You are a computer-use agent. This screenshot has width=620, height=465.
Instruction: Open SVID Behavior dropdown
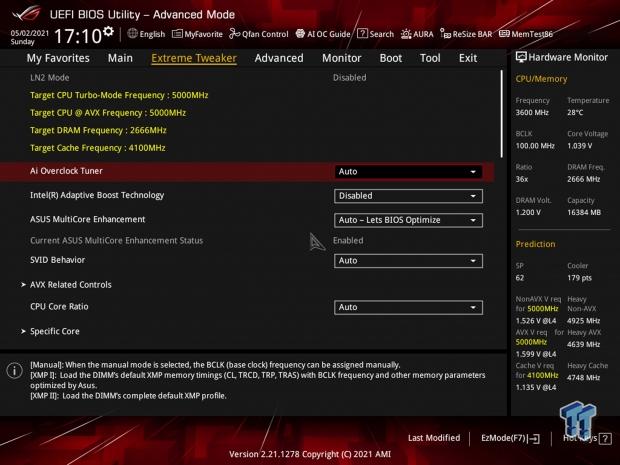pos(408,261)
